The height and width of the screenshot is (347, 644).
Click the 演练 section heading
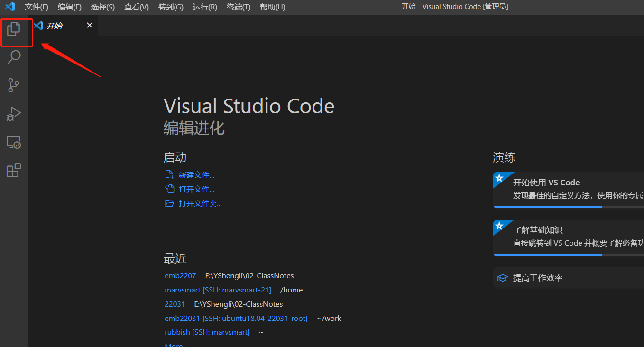click(x=504, y=157)
